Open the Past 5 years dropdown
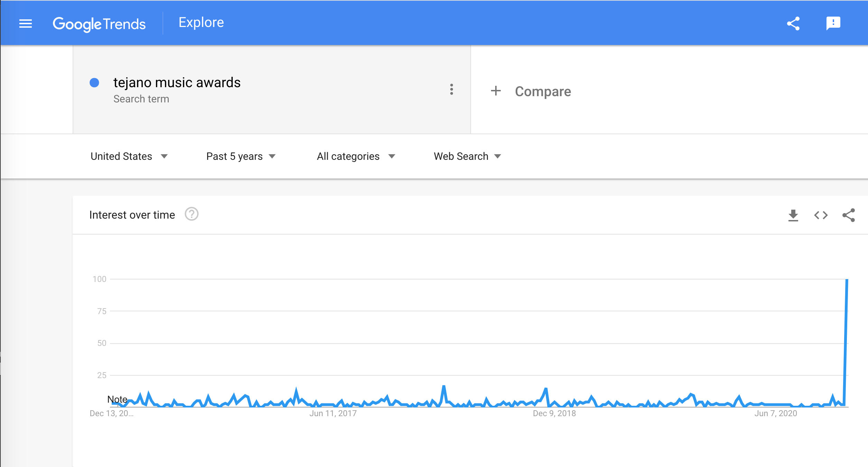Viewport: 868px width, 467px height. 241,156
